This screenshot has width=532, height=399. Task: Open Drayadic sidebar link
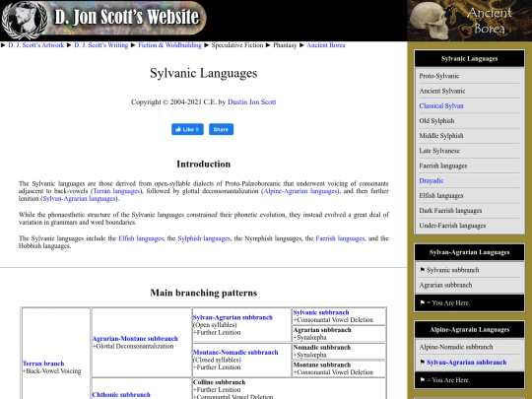point(432,180)
